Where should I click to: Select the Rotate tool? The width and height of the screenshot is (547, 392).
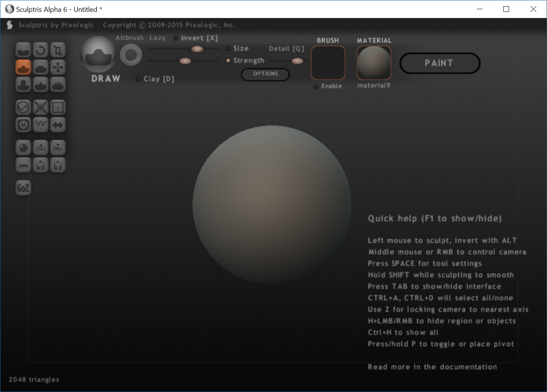pos(41,50)
